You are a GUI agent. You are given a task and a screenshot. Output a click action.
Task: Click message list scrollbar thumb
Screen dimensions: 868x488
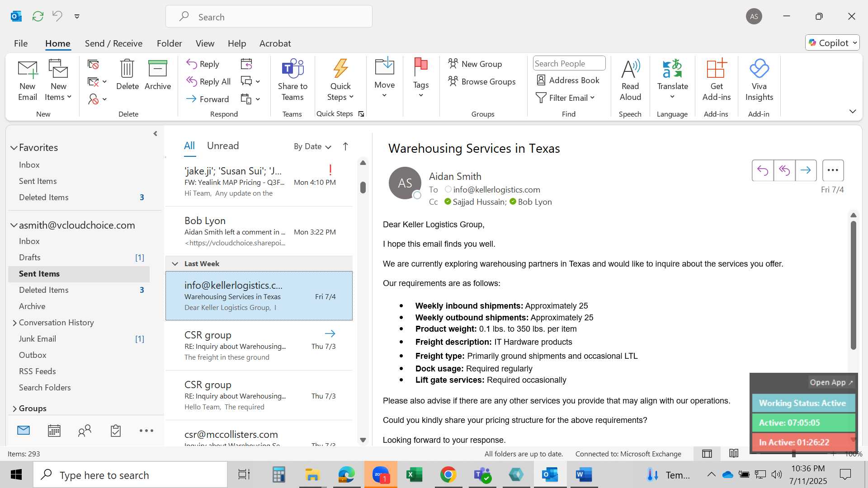point(363,187)
